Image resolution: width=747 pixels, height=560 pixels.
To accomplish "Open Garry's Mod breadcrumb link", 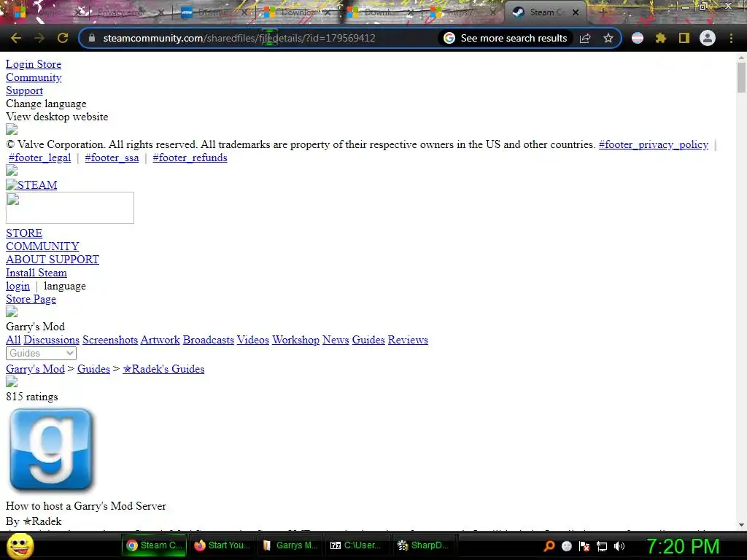I will click(x=35, y=369).
